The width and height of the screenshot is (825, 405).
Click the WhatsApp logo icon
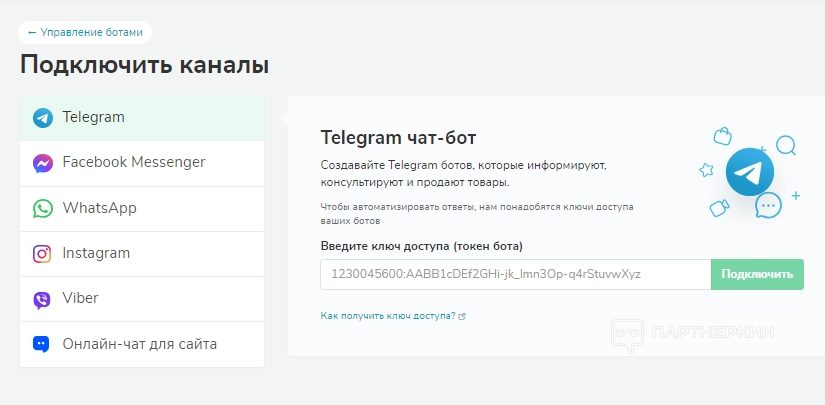click(x=43, y=209)
